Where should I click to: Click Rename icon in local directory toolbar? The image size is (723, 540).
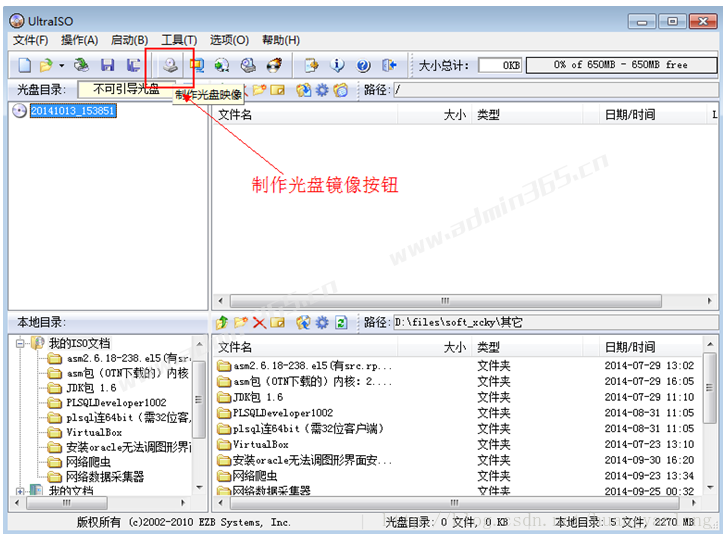pos(278,322)
